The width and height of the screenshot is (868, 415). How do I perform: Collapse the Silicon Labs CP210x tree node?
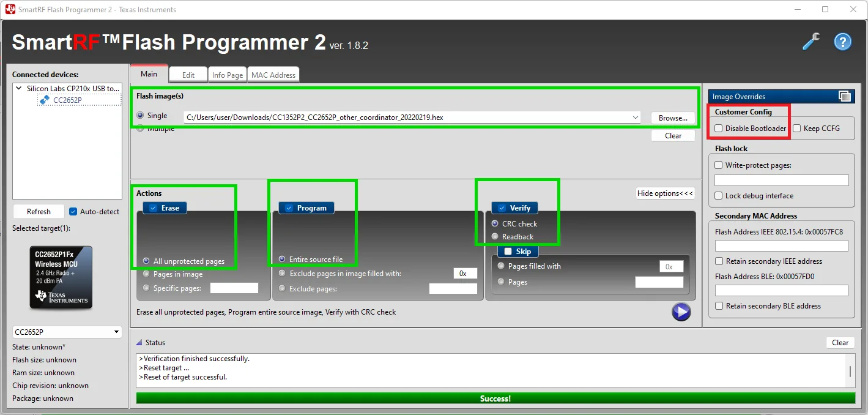click(x=20, y=89)
